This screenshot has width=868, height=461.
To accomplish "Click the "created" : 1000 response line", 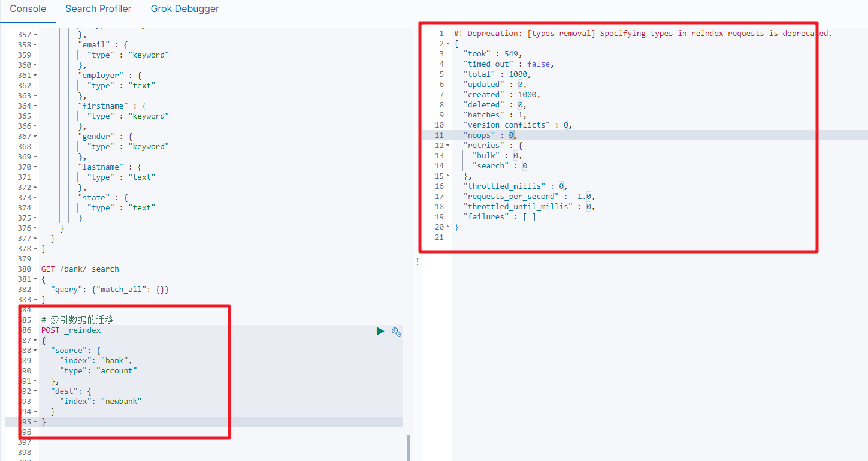I will tap(502, 95).
